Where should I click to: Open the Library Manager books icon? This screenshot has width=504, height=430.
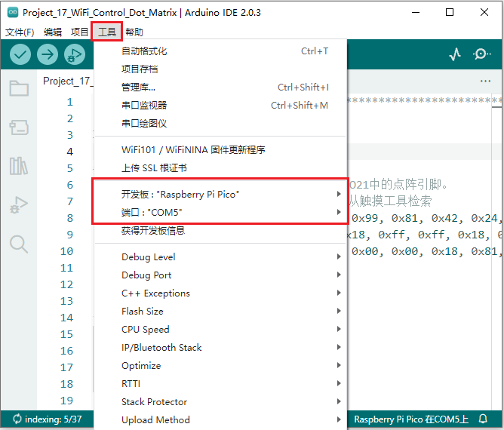pyautogui.click(x=19, y=166)
